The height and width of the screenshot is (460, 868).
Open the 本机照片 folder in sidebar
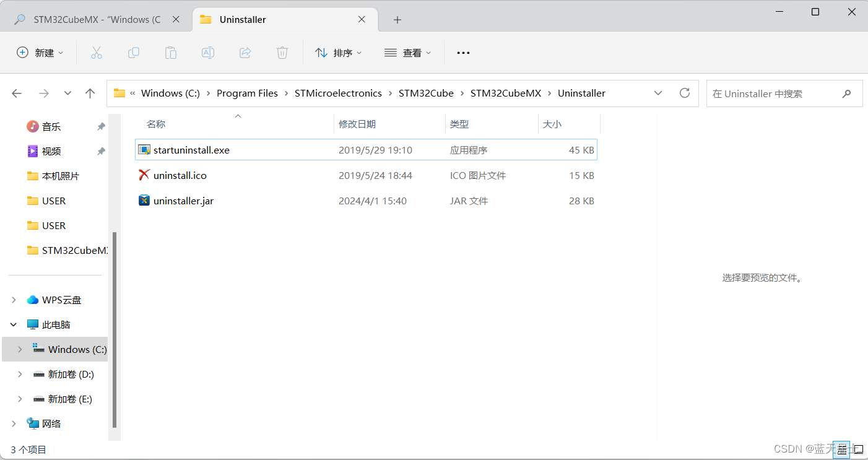click(53, 176)
